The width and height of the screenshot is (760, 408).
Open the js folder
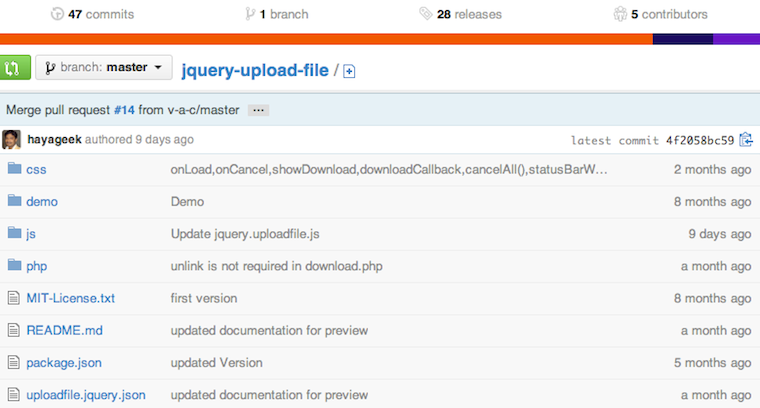(x=31, y=234)
